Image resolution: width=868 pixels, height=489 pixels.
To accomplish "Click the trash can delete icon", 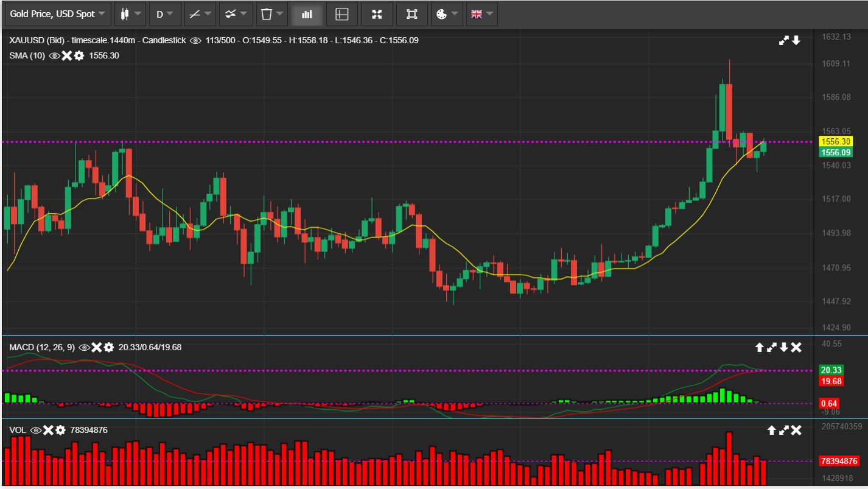I will 270,13.
